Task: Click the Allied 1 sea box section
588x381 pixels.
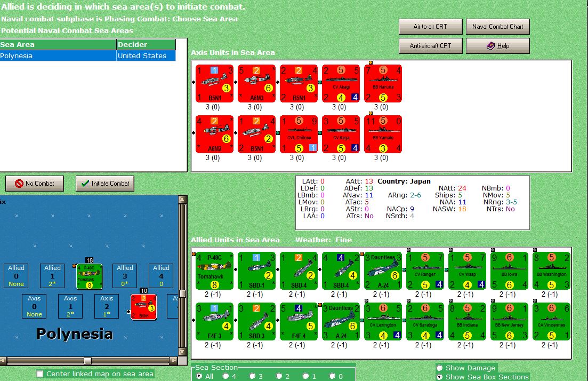Action: [x=52, y=276]
